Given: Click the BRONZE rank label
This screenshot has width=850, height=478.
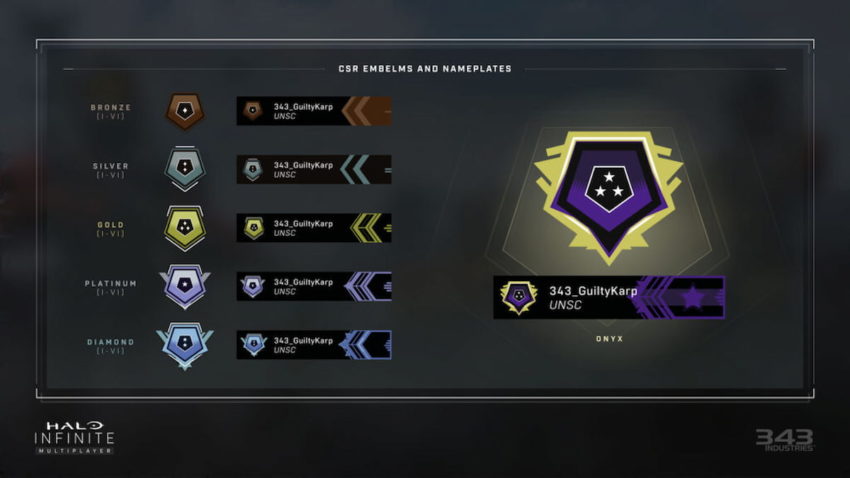Looking at the screenshot, I should [x=111, y=107].
